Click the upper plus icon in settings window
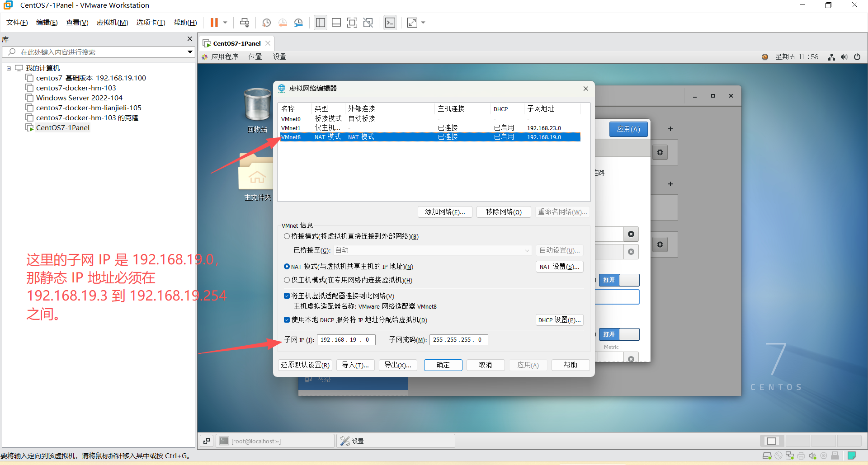The height and width of the screenshot is (465, 868). [670, 129]
